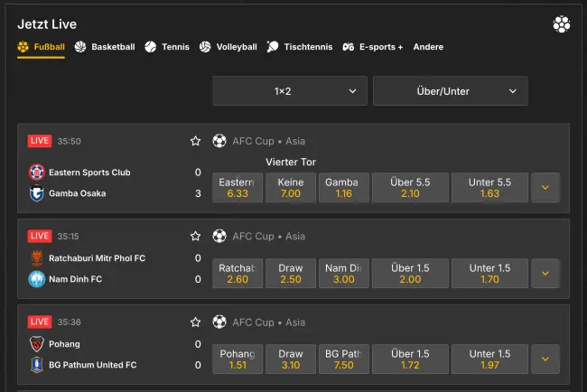Image resolution: width=587 pixels, height=392 pixels.
Task: Open the Über/Unter market dropdown
Action: point(450,91)
